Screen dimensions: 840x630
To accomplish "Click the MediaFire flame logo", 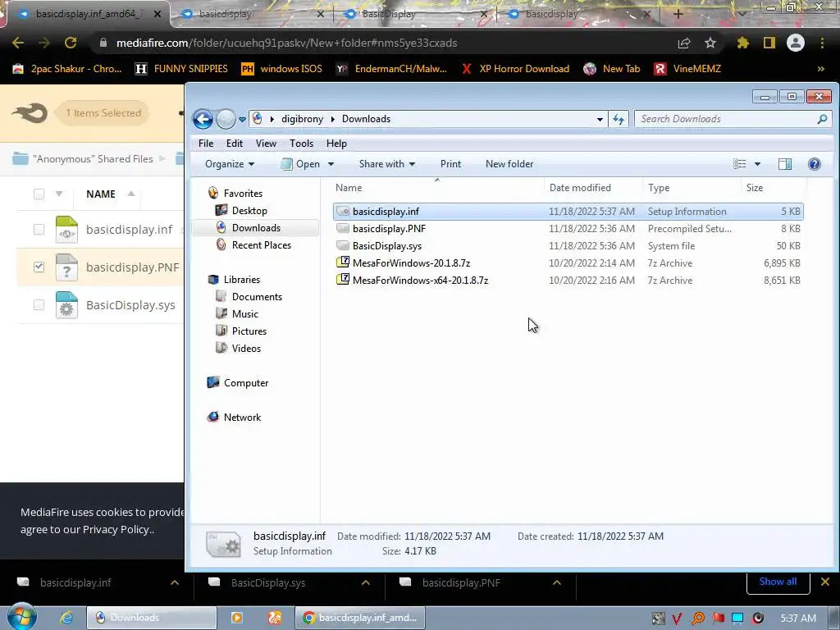I will [x=30, y=113].
